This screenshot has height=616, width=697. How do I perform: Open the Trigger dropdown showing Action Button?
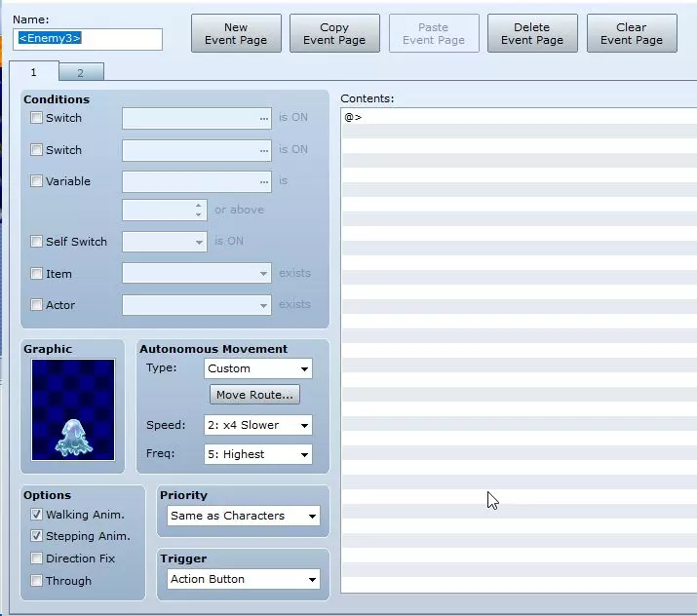click(244, 579)
